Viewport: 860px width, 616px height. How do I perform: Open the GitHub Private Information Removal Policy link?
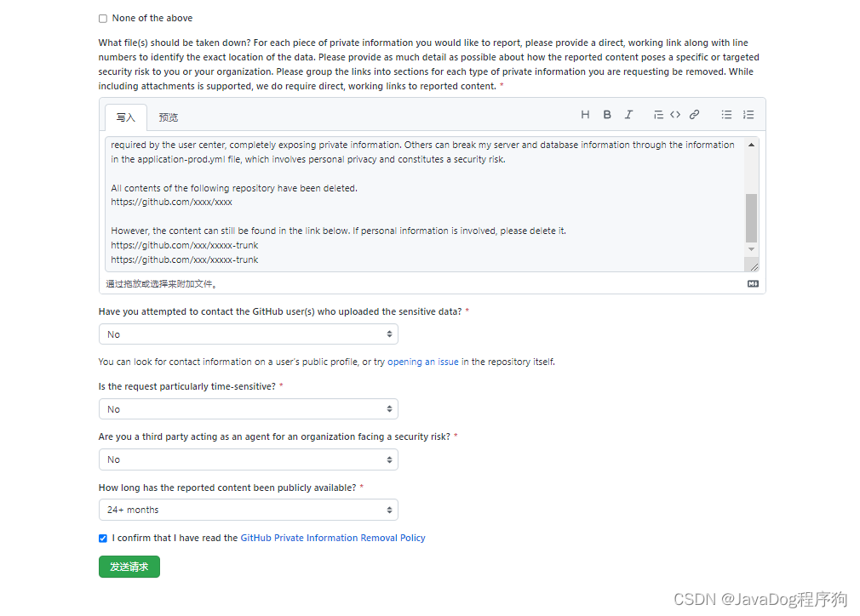click(x=332, y=538)
